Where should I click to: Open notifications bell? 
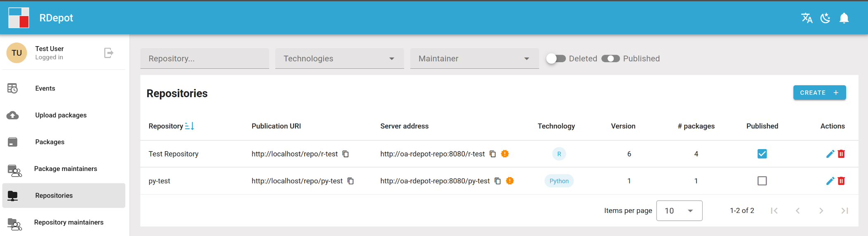[x=844, y=18]
